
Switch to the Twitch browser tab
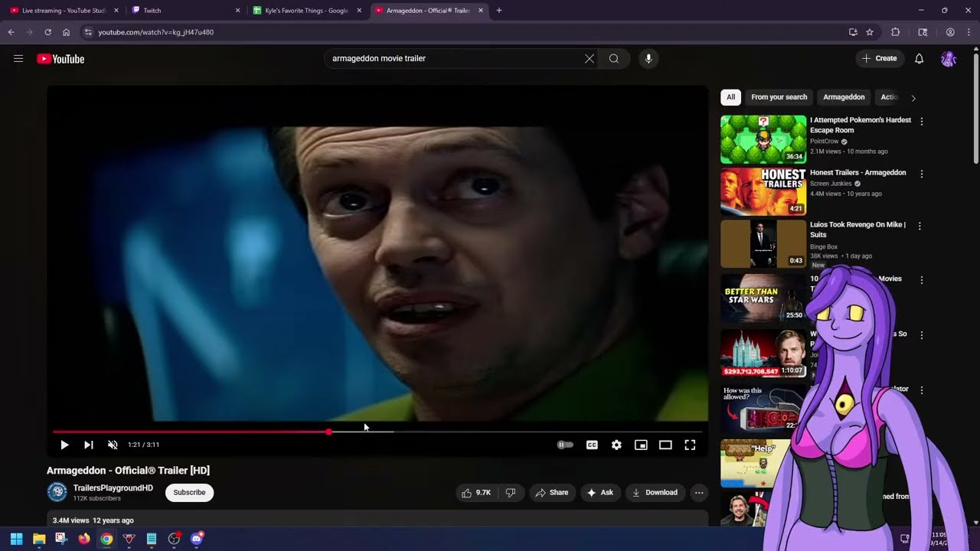point(185,11)
